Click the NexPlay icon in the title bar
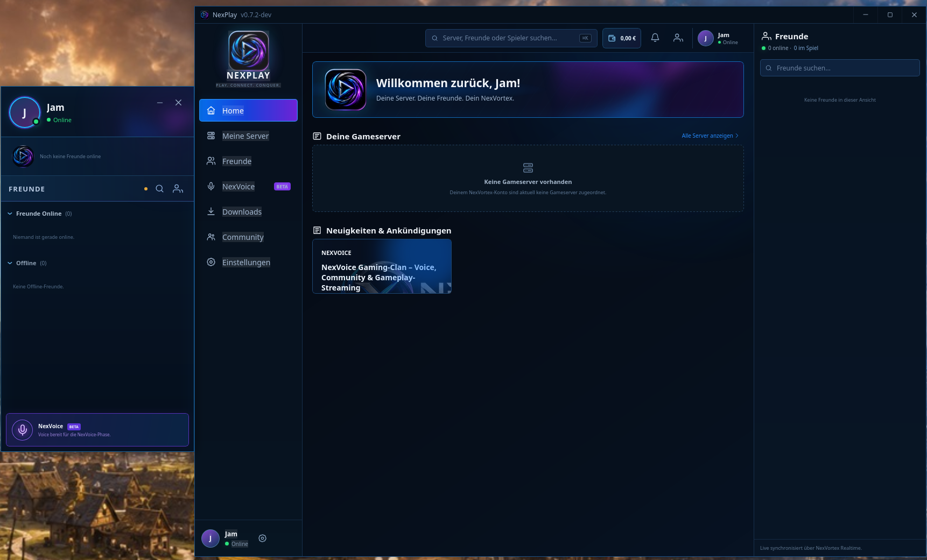 click(x=205, y=15)
